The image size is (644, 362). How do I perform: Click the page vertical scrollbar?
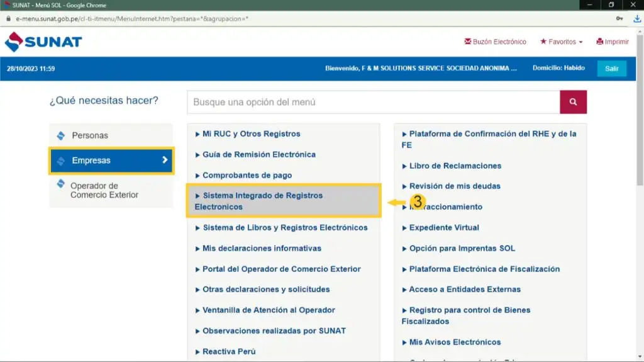point(640,189)
